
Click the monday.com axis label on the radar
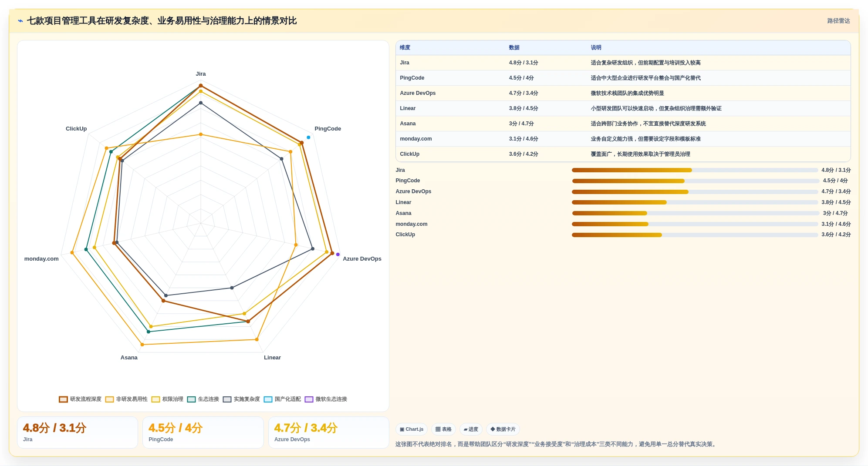(x=41, y=259)
